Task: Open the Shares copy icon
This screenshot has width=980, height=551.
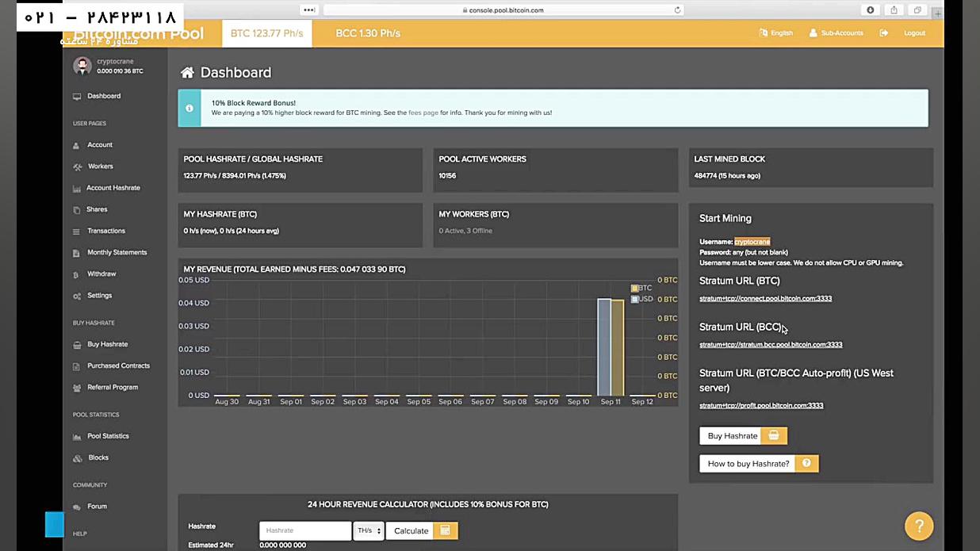Action: [x=77, y=210]
